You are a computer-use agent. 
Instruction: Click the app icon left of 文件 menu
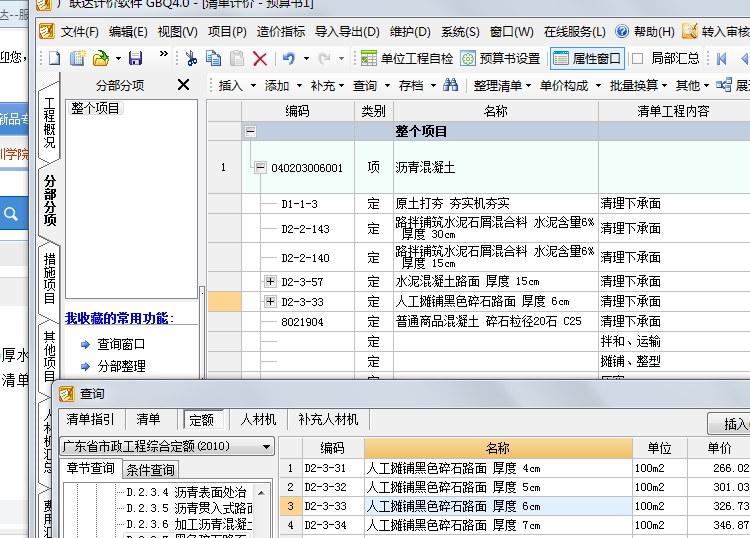(x=47, y=31)
